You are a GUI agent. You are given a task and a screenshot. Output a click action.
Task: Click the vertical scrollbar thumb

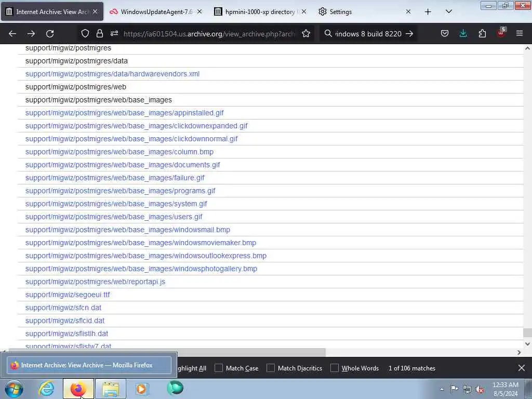point(527,333)
